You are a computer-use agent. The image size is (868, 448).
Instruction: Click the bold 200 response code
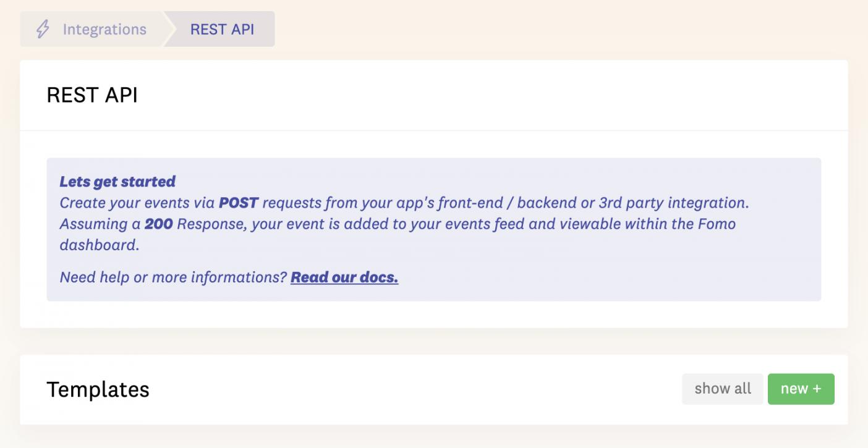(158, 224)
